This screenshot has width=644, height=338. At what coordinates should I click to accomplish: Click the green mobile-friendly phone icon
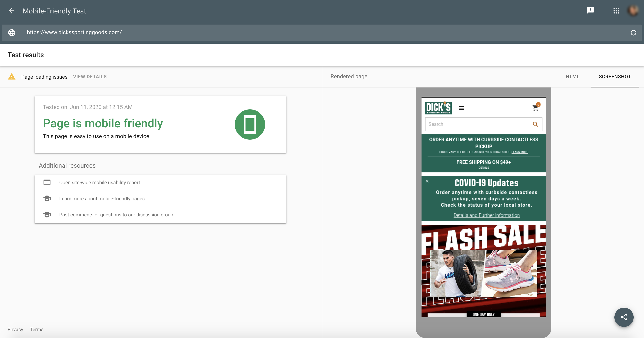coord(250,124)
